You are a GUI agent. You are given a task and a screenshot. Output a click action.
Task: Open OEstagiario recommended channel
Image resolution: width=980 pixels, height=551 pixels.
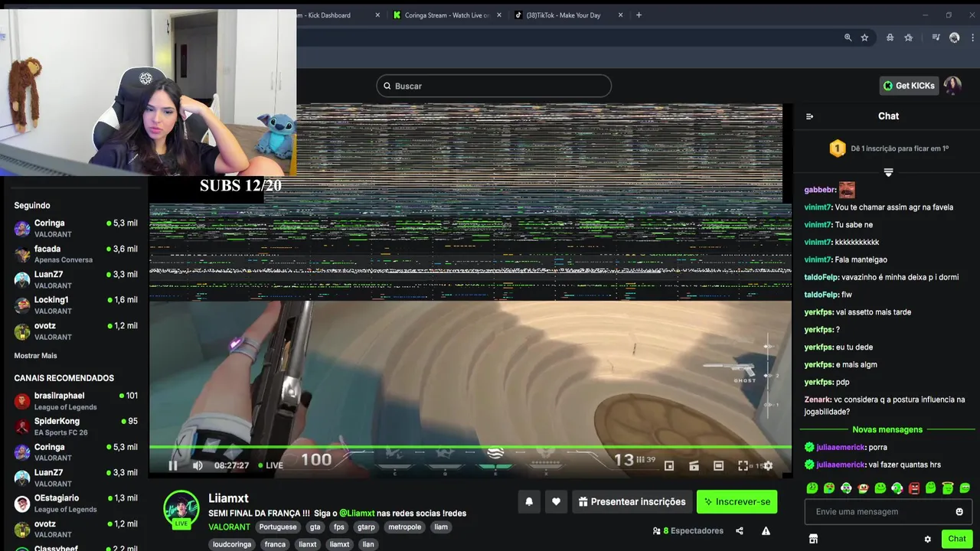click(76, 504)
